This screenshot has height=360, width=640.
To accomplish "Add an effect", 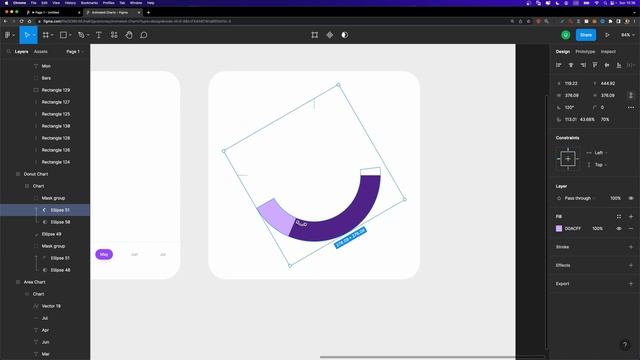I will [x=631, y=265].
